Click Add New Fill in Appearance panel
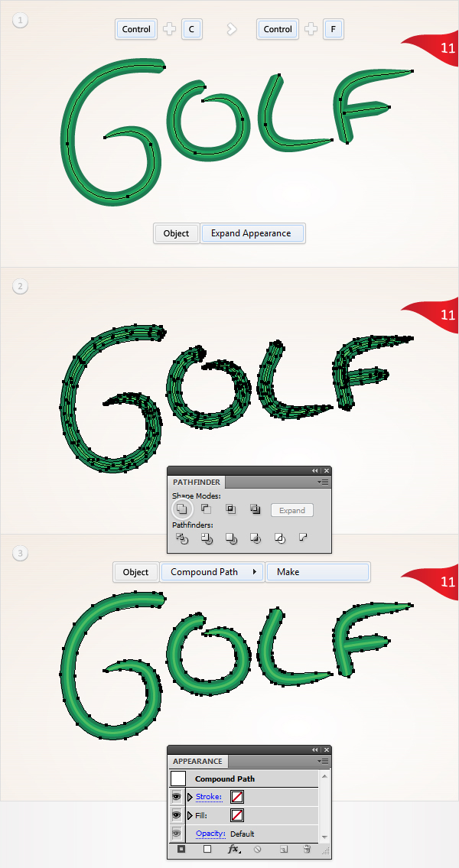This screenshot has width=459, height=868. (x=207, y=849)
